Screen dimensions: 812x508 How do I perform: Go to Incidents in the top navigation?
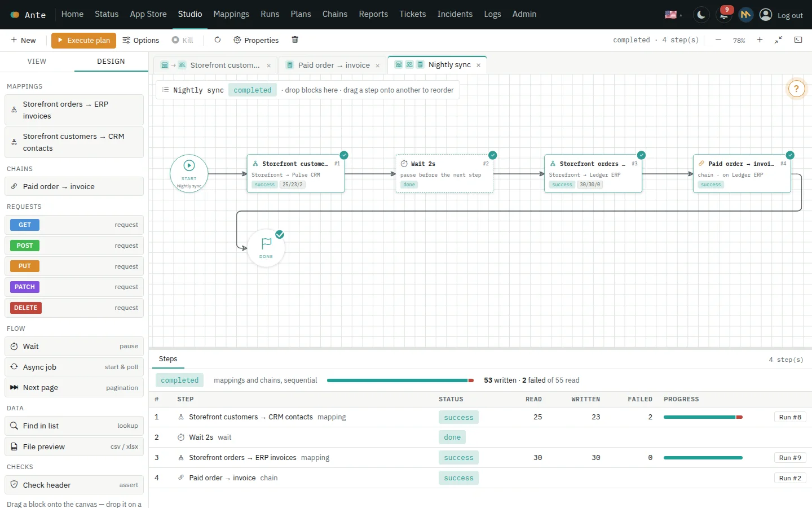click(x=455, y=14)
